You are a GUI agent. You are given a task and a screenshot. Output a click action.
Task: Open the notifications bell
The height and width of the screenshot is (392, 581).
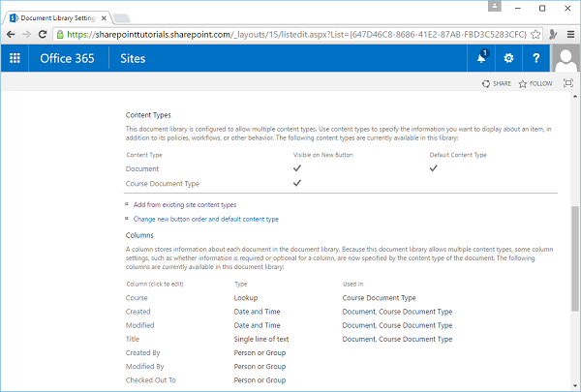[481, 58]
